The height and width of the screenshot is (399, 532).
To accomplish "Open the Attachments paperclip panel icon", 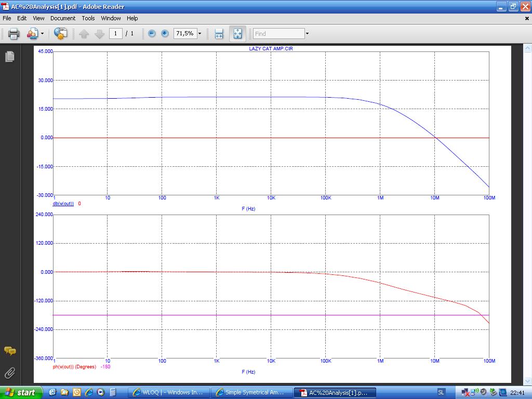I will coord(10,373).
